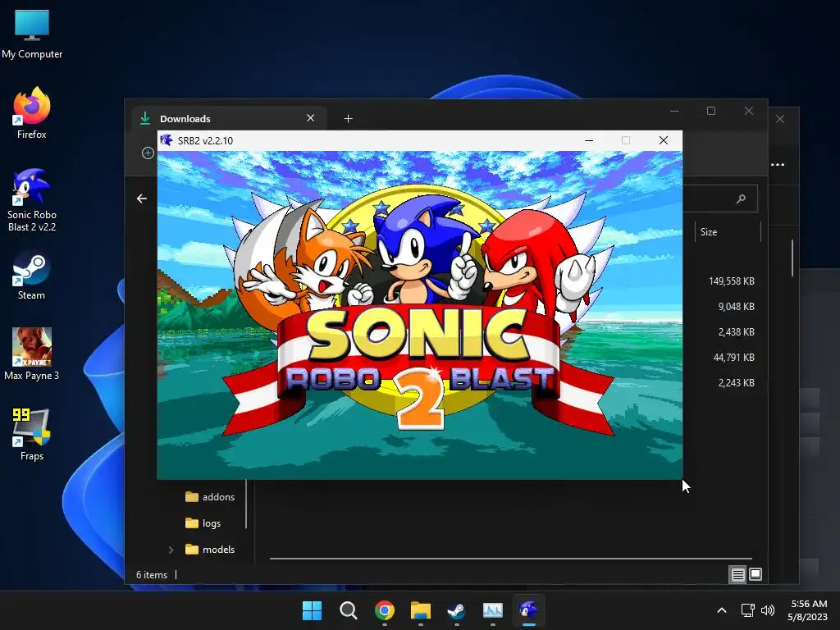Close the Downloads tab
The image size is (840, 630).
(311, 118)
